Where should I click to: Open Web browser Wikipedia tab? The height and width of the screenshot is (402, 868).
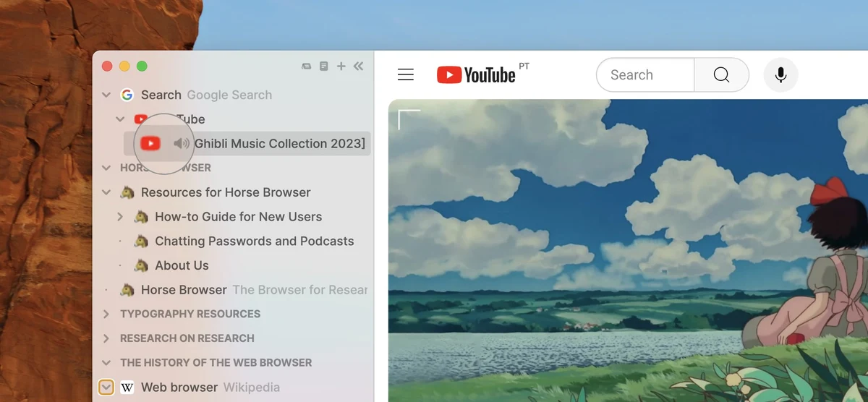pyautogui.click(x=210, y=388)
